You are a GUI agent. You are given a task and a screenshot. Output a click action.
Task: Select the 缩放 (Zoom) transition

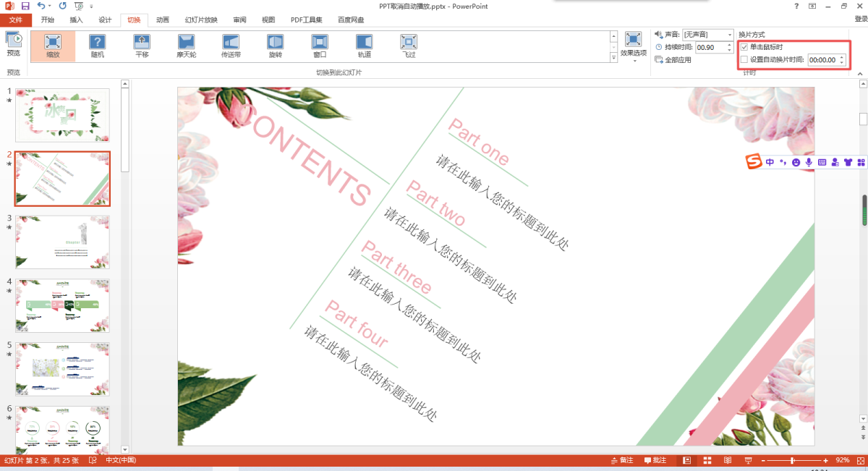click(x=53, y=46)
